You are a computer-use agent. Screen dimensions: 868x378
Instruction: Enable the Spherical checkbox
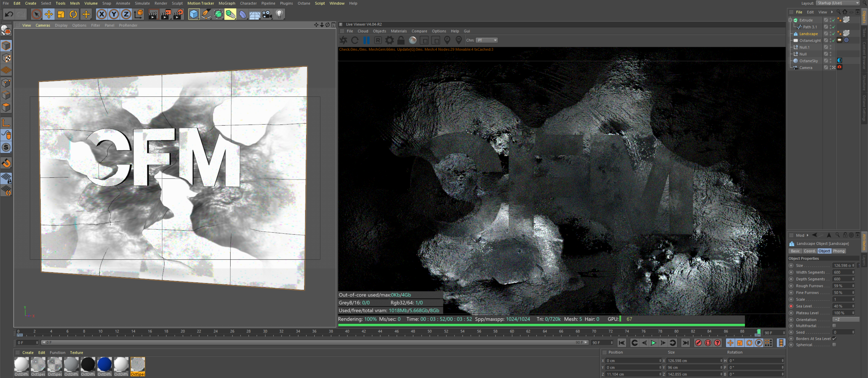834,345
